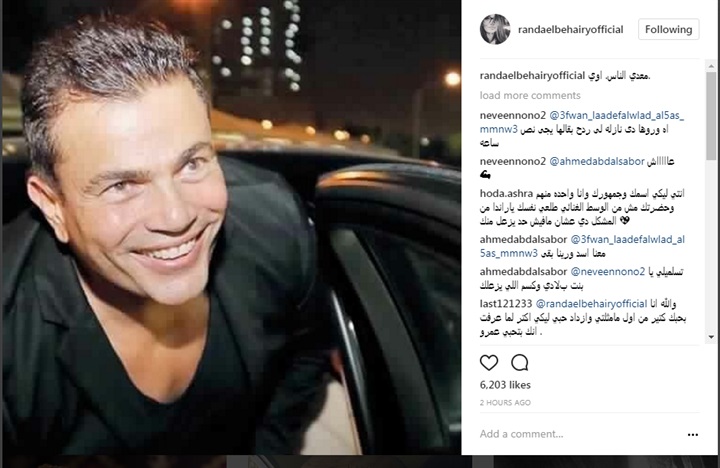
Task: Open the first neveennono2 commenter username
Action: [512, 115]
